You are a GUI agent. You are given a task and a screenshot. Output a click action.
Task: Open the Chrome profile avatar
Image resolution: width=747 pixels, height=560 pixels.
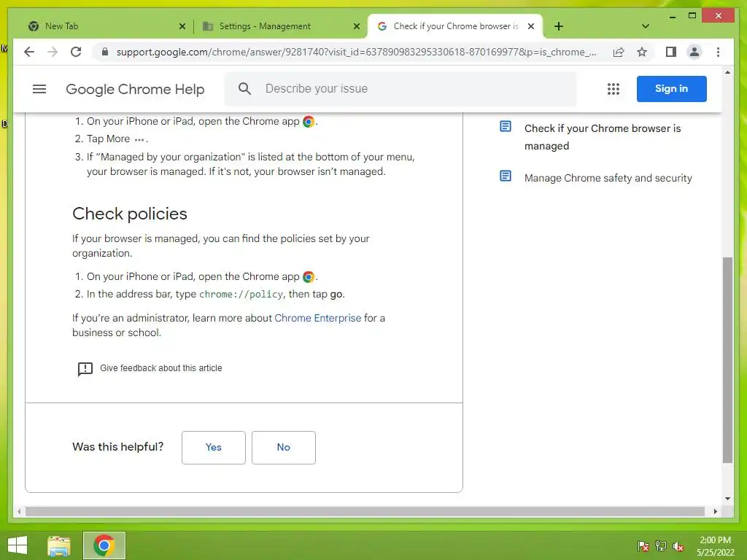point(694,52)
